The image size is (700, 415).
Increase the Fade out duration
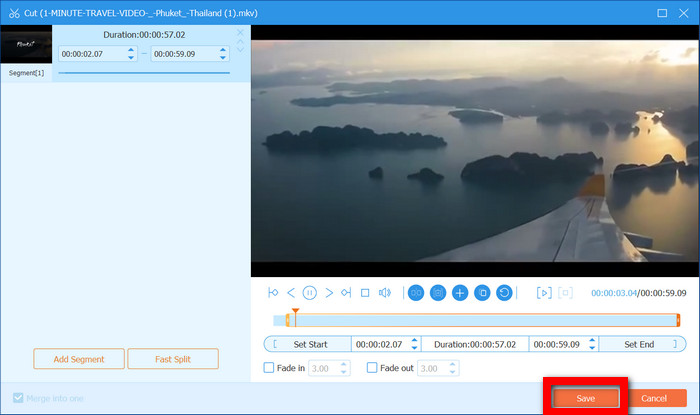(452, 365)
